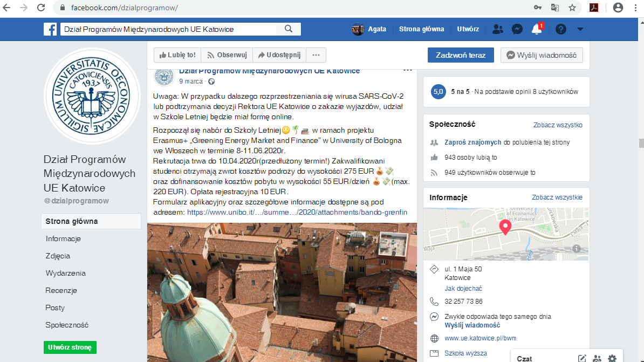Click Szkoła wyższa category link
644x362 pixels.
click(x=465, y=353)
